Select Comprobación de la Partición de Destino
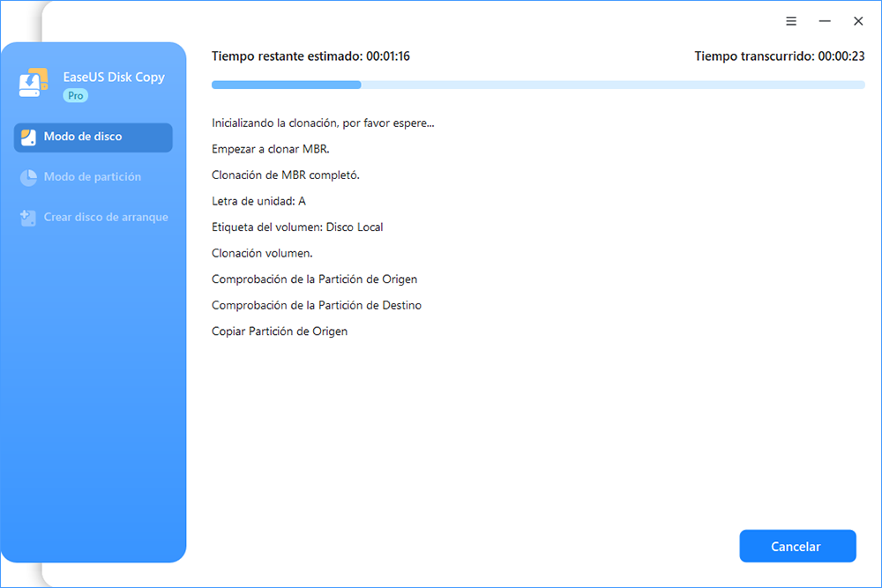This screenshot has height=588, width=882. [317, 305]
